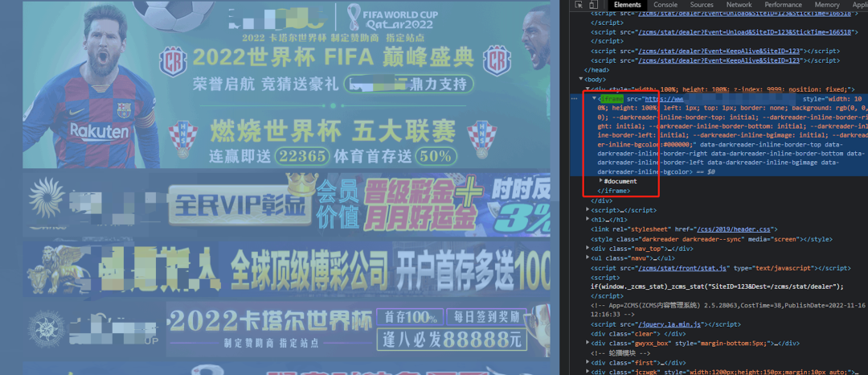
Task: Expand the div class first node
Action: point(588,362)
